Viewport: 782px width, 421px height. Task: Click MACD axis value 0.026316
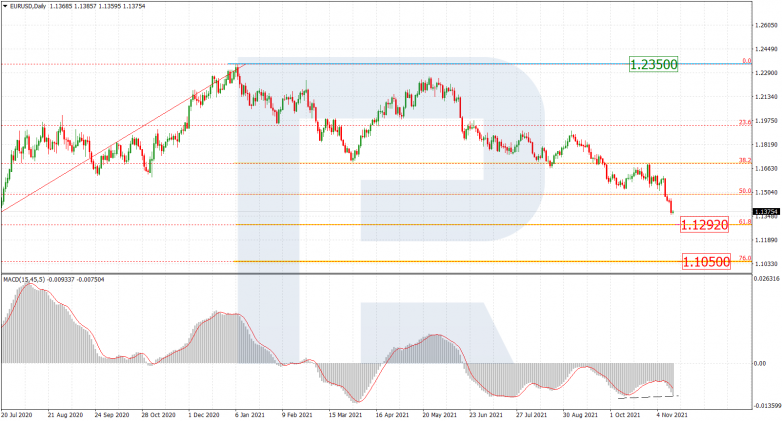[768, 278]
